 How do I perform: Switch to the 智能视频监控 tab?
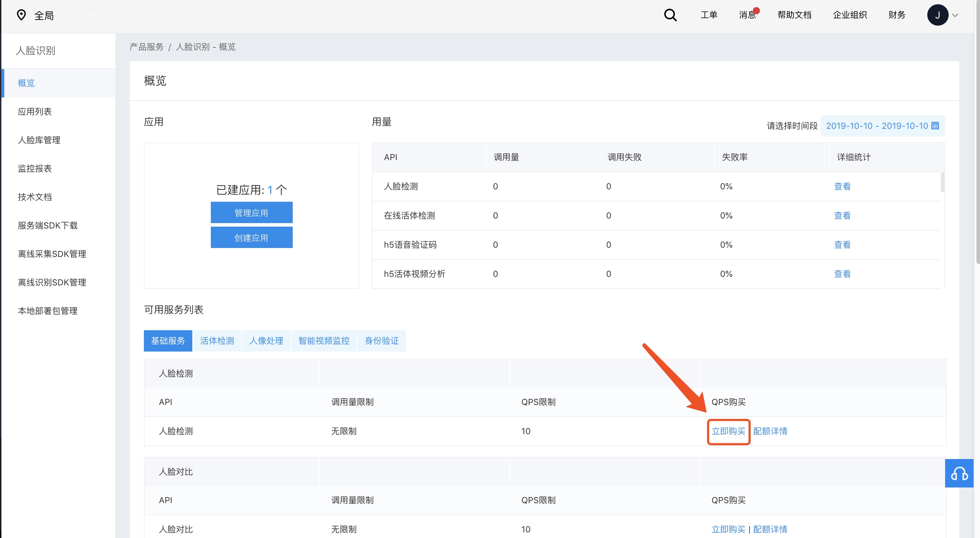tap(324, 341)
